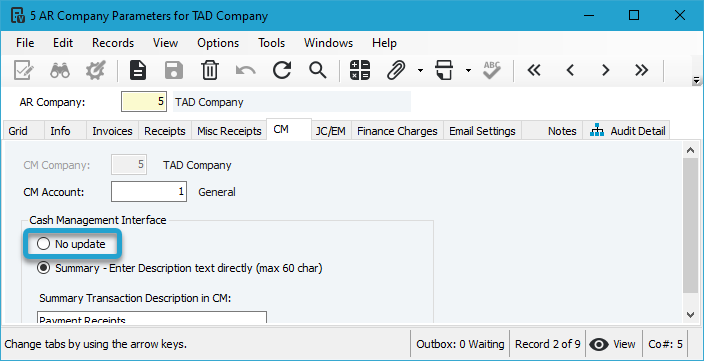Click the scroll up arrow of panel
This screenshot has height=361, width=704.
[691, 150]
